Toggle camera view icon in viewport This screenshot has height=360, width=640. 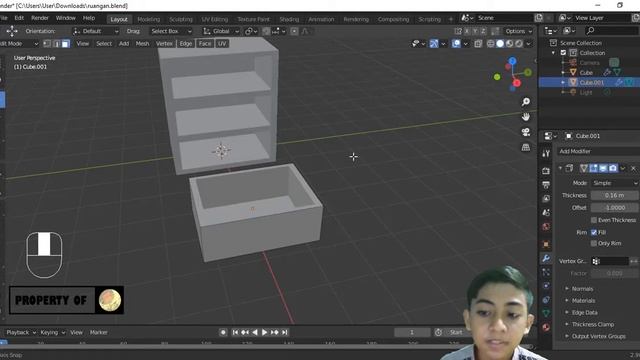click(x=526, y=132)
